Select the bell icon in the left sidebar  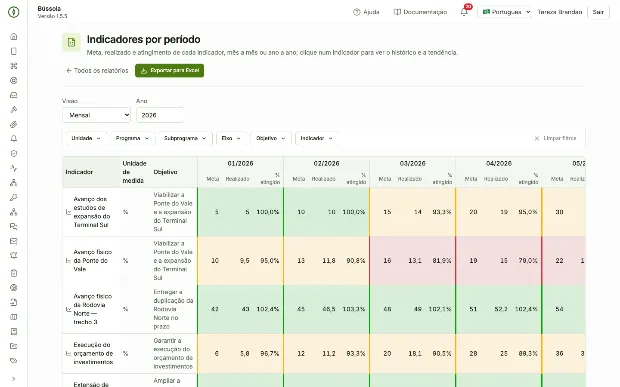coord(13,139)
